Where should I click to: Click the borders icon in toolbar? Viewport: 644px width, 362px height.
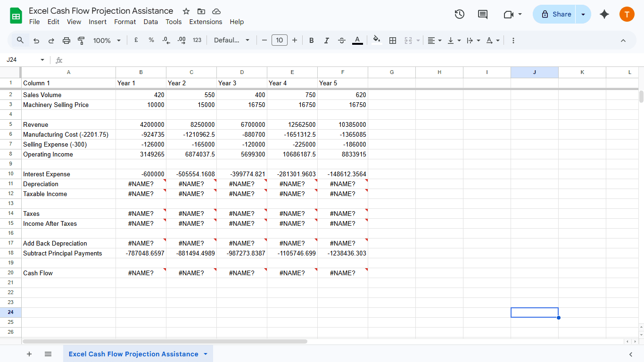(393, 41)
